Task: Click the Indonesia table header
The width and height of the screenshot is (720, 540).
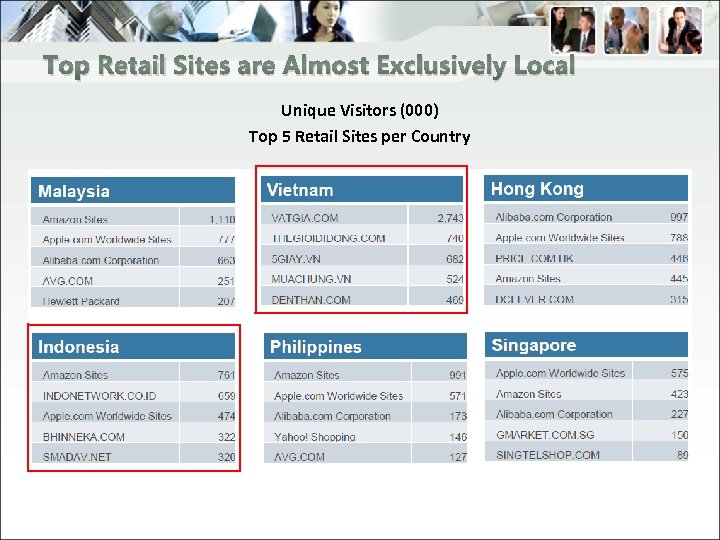Action: click(133, 346)
